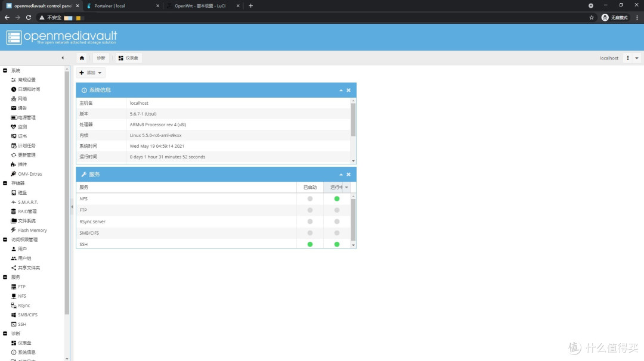Sort by 已启动 column header

click(310, 188)
